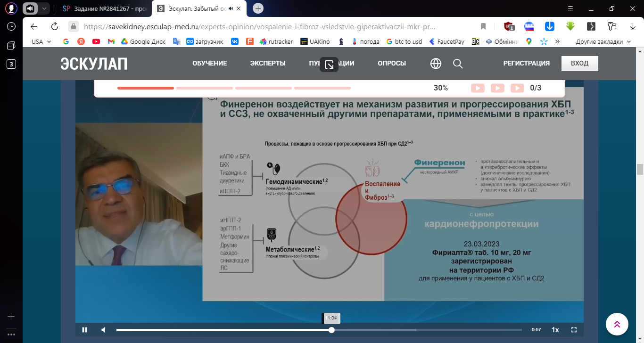Screen dimensions: 644x343
Task: Open ЭКСПЕРТЫ menu item
Action: click(268, 64)
